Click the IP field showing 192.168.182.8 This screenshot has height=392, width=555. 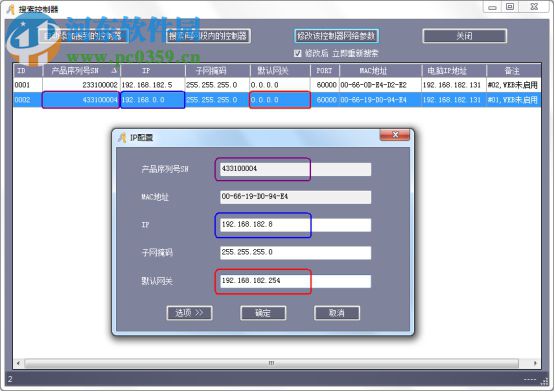(x=296, y=225)
